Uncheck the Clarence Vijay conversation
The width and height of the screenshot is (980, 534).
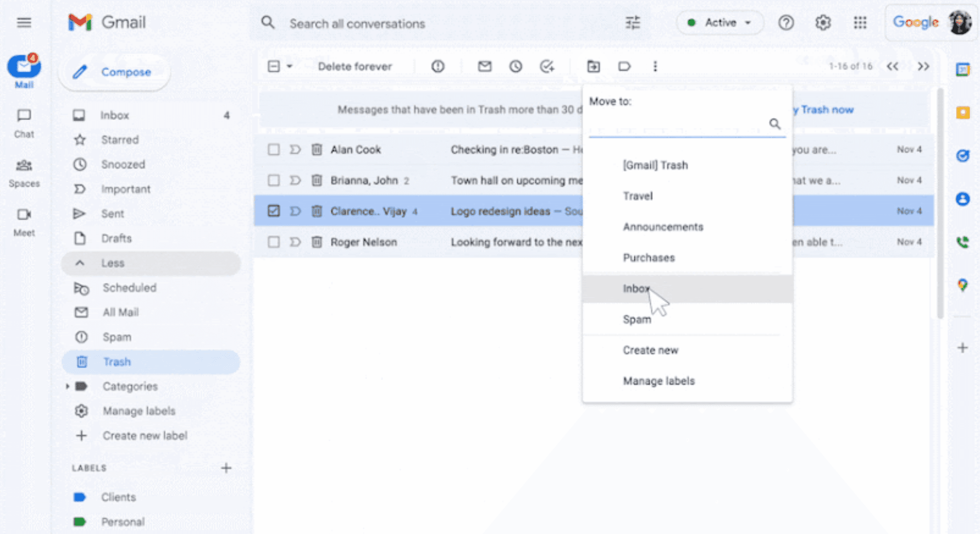[273, 211]
